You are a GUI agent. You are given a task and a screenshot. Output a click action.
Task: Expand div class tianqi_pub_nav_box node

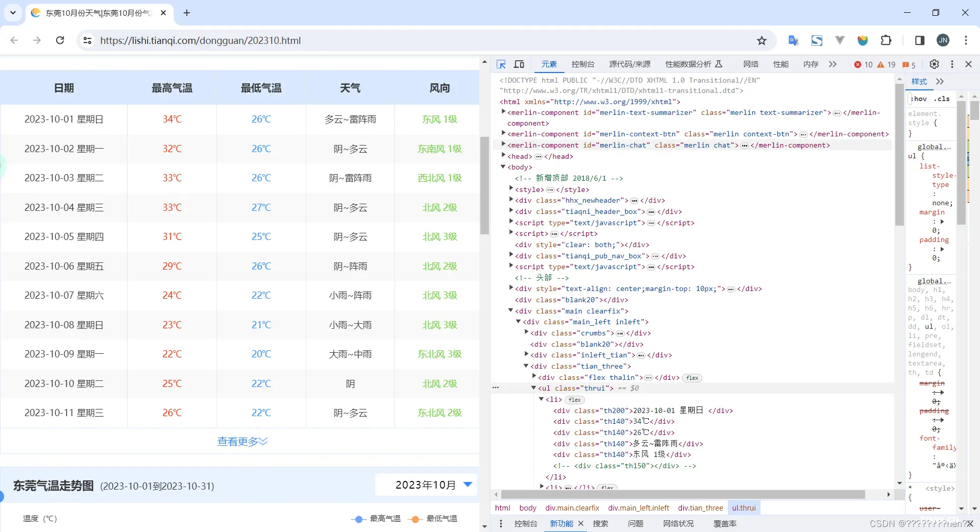coord(511,255)
